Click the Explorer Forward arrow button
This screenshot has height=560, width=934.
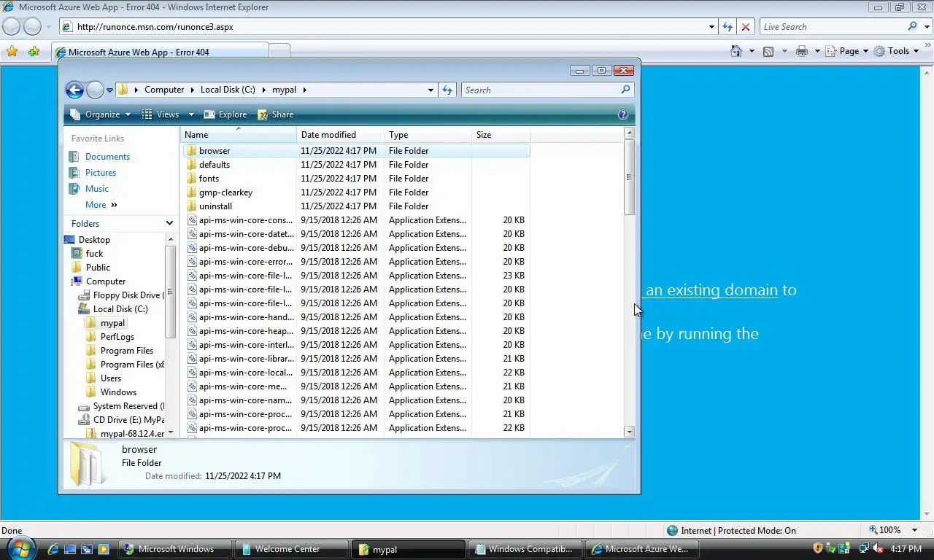95,90
